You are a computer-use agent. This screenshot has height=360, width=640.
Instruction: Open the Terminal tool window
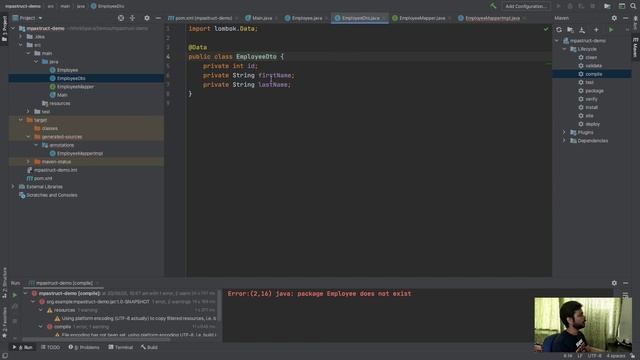pos(121,347)
